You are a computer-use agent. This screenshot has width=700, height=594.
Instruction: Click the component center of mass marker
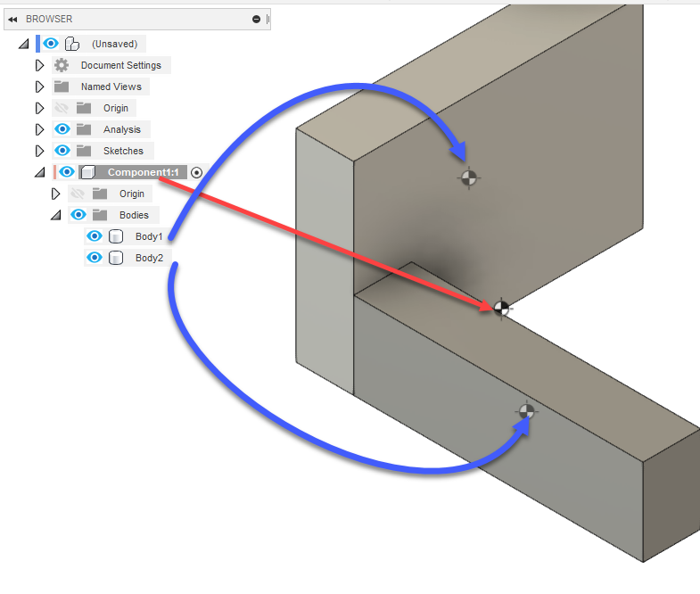pos(501,309)
